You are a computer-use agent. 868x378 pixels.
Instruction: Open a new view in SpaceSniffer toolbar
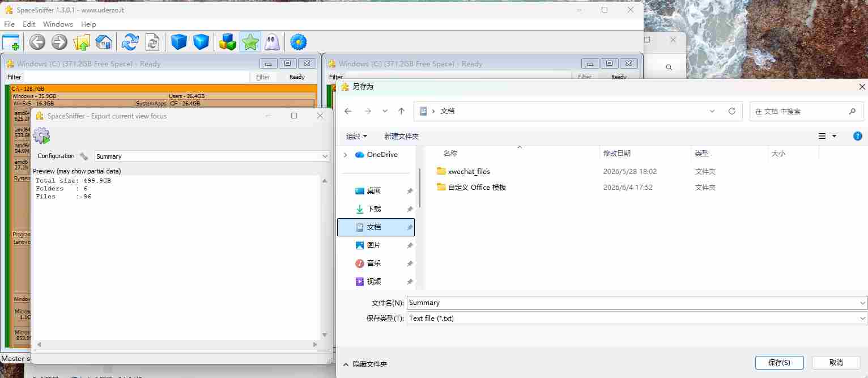pyautogui.click(x=10, y=42)
